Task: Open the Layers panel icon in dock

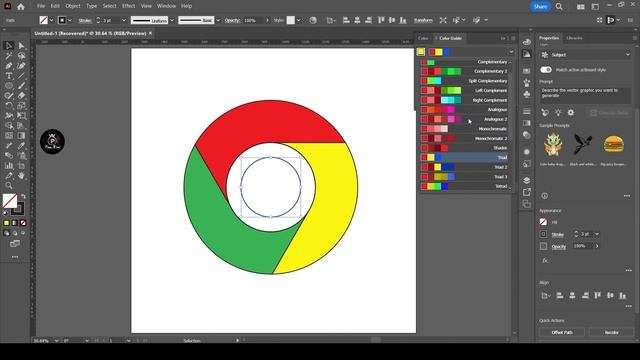Action: coord(527,180)
